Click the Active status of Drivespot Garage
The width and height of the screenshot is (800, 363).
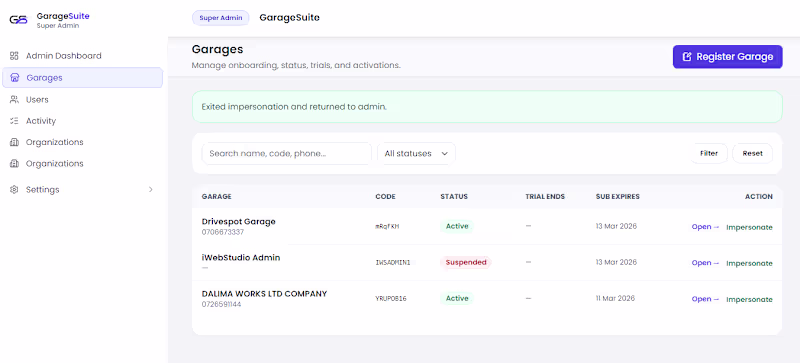click(457, 226)
